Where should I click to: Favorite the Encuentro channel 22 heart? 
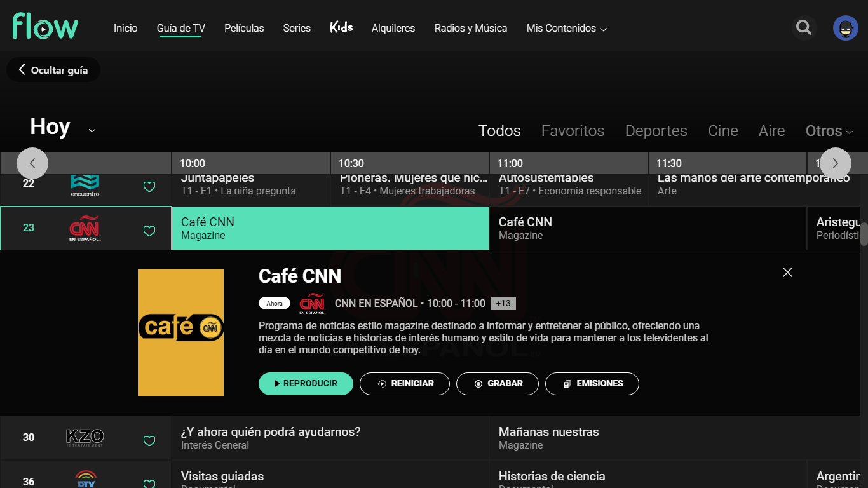tap(149, 187)
